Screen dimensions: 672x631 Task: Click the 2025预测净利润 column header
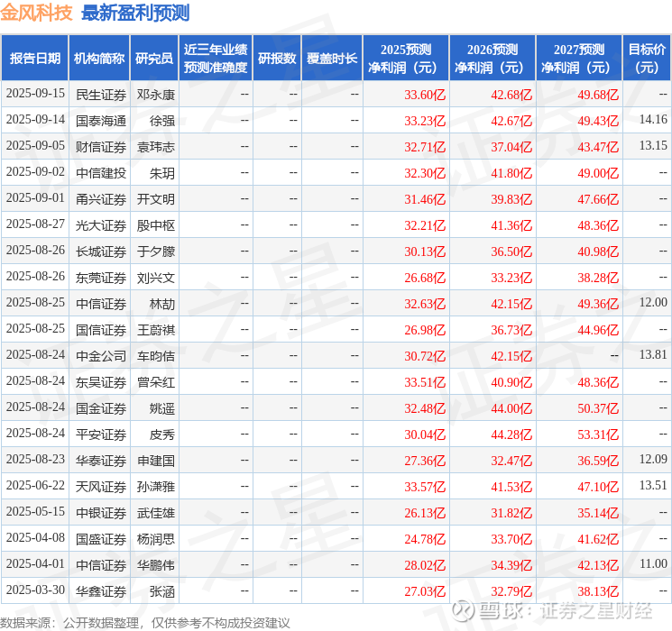406,59
